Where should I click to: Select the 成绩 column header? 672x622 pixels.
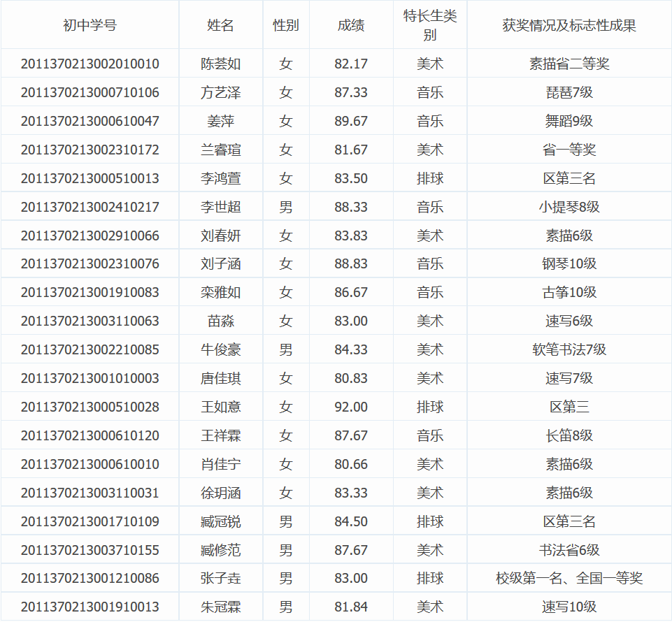[350, 25]
